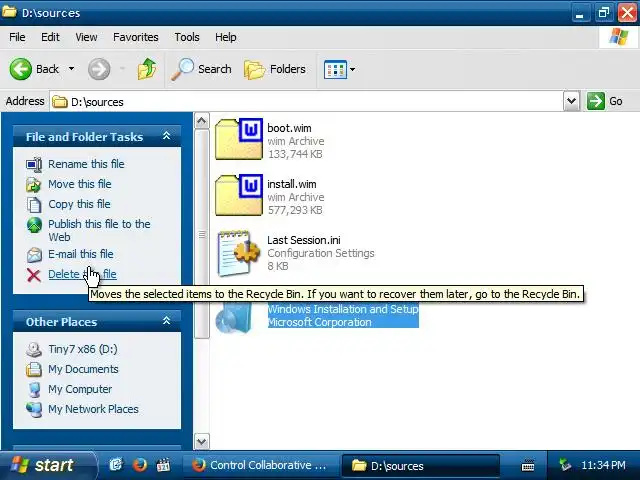The image size is (640, 480).
Task: Open the Search magnifier tool
Action: pyautogui.click(x=201, y=69)
